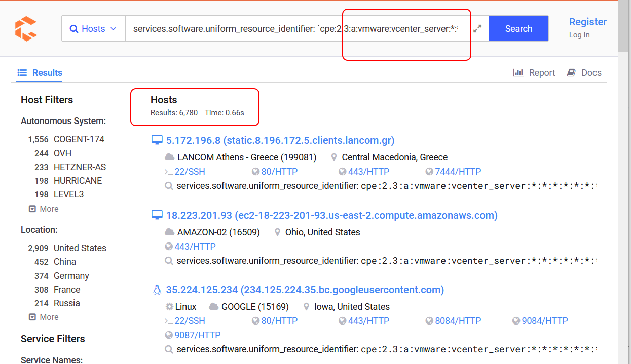Click Linux penguin icon beside 35.224.125.234
Image resolution: width=631 pixels, height=364 pixels.
[157, 290]
